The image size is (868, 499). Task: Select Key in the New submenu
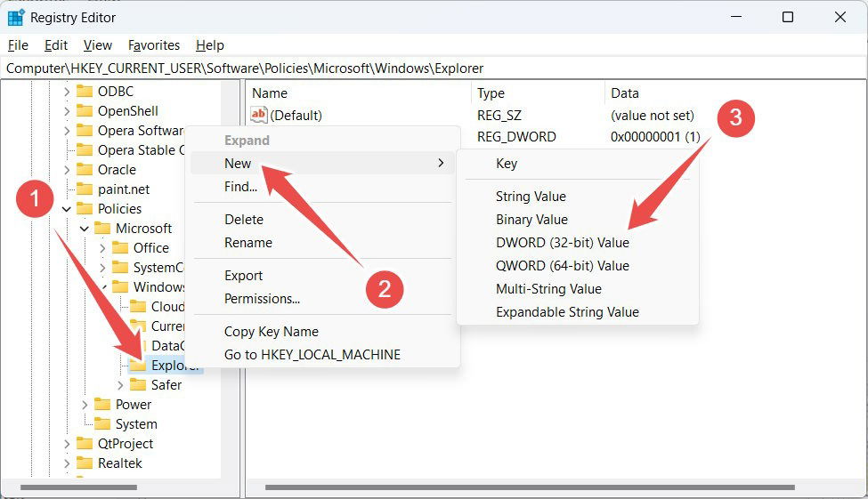point(578,163)
